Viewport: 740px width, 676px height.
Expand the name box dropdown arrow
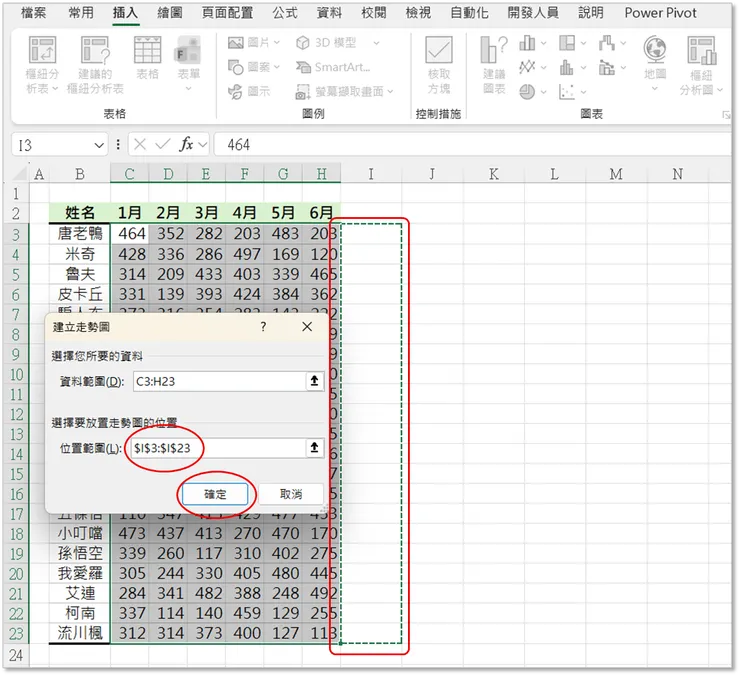point(99,145)
